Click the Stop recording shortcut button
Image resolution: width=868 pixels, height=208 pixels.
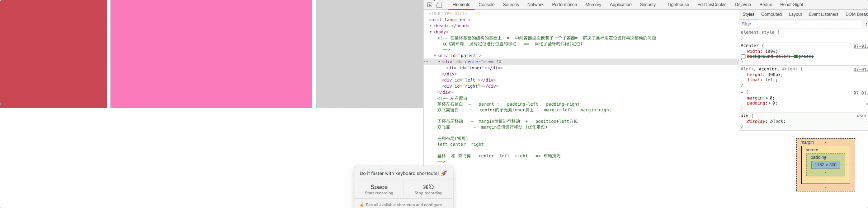(428, 189)
